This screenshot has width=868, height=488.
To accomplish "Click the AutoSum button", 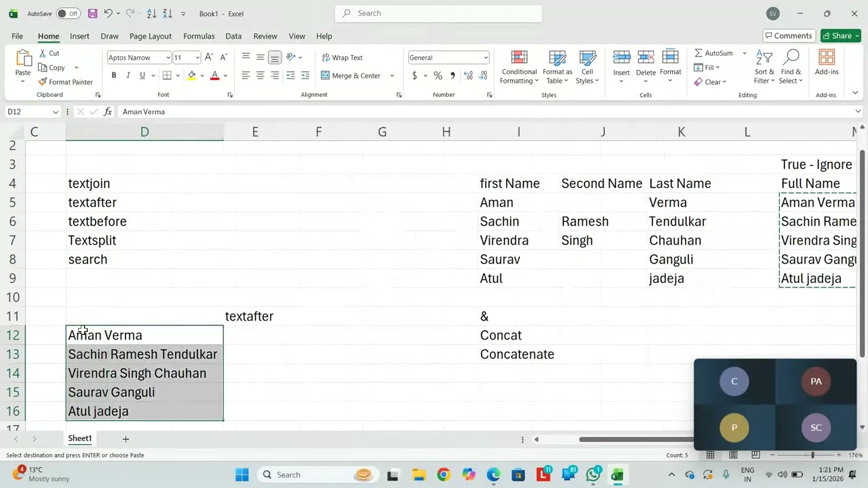I will (x=713, y=53).
